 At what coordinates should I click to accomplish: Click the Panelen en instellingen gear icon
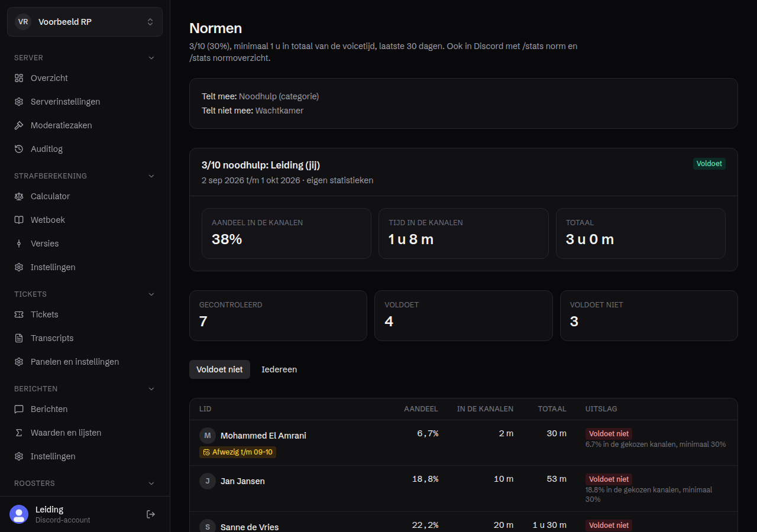(19, 362)
